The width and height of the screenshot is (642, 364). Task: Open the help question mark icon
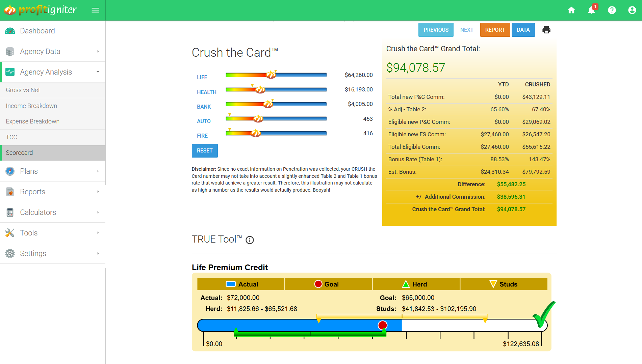pos(612,10)
